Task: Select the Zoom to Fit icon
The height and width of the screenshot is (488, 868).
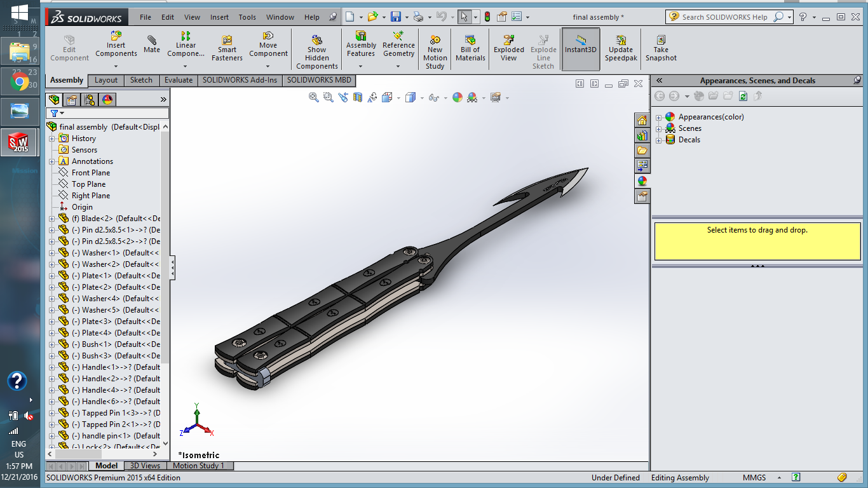Action: [x=313, y=98]
